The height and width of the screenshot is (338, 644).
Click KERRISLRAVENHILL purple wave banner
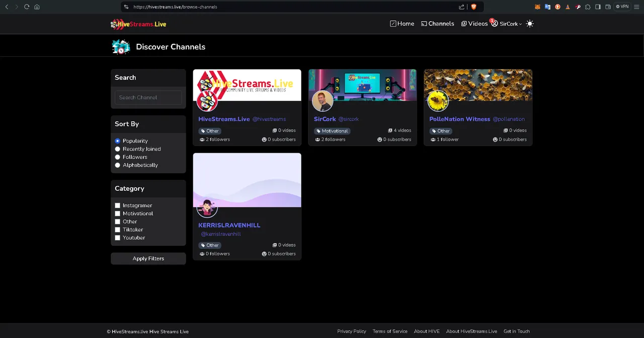[x=247, y=180]
